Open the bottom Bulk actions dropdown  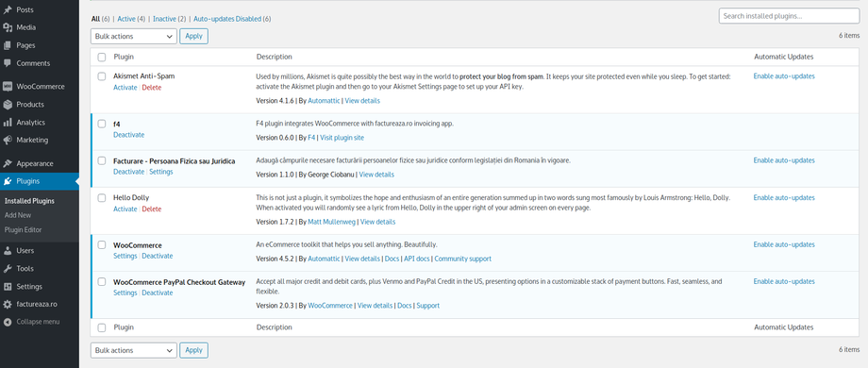click(133, 350)
